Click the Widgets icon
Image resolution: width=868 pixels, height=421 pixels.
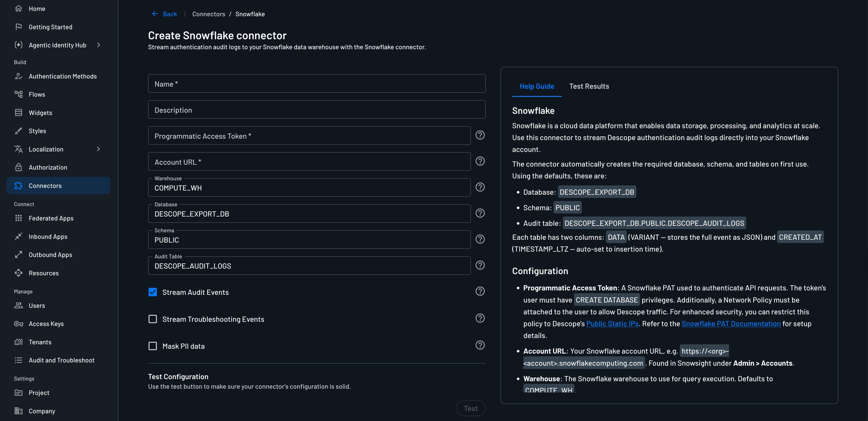point(19,113)
